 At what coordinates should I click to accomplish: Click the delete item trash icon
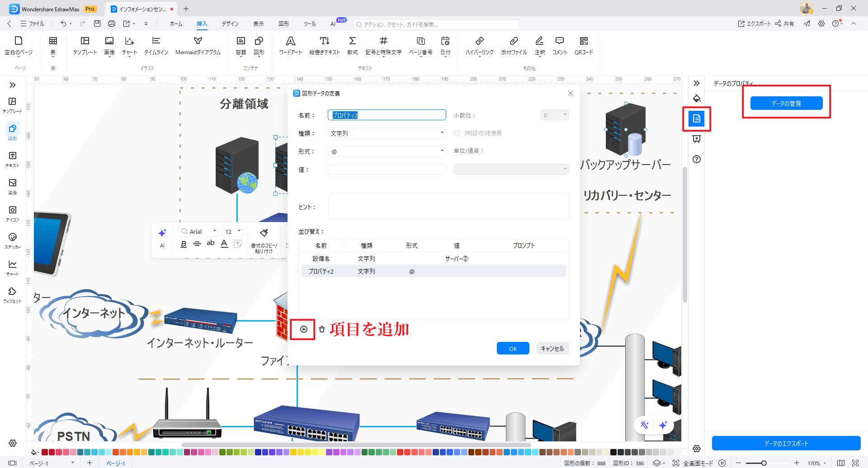pyautogui.click(x=322, y=329)
